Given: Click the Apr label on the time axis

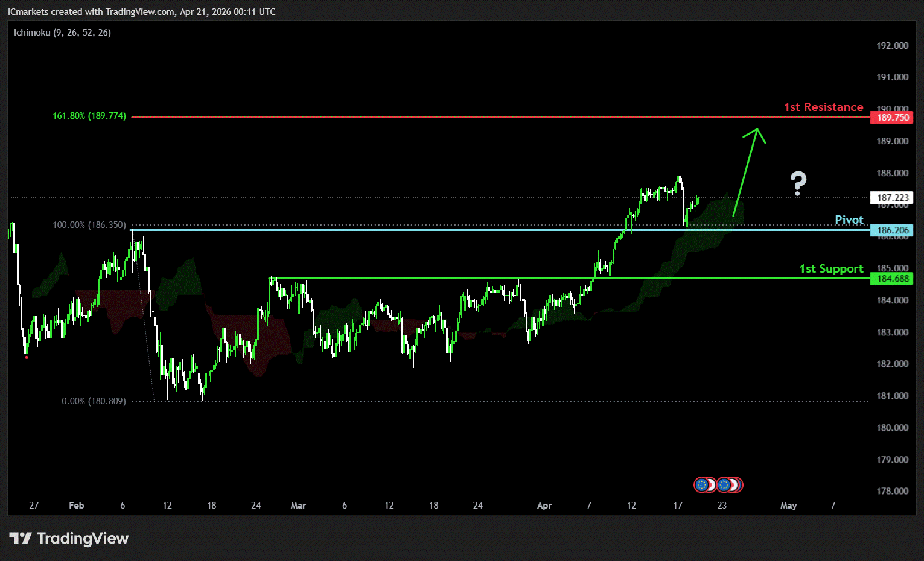Looking at the screenshot, I should (x=544, y=506).
